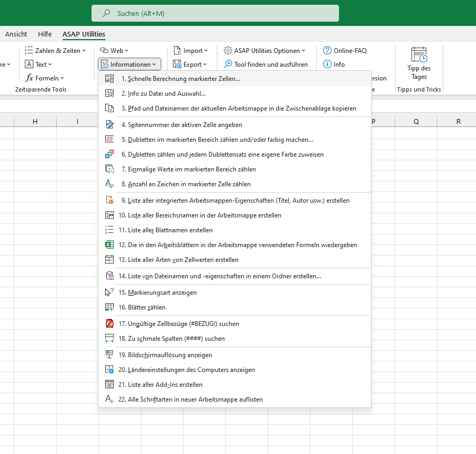Click icon for Schnelle Berechnung markierter Zellen

109,79
